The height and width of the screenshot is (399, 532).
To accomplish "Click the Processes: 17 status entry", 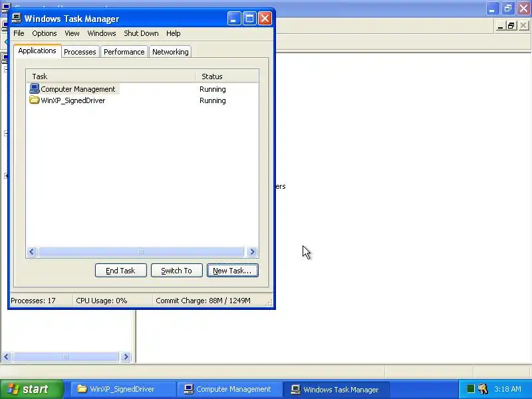I will pos(33,301).
